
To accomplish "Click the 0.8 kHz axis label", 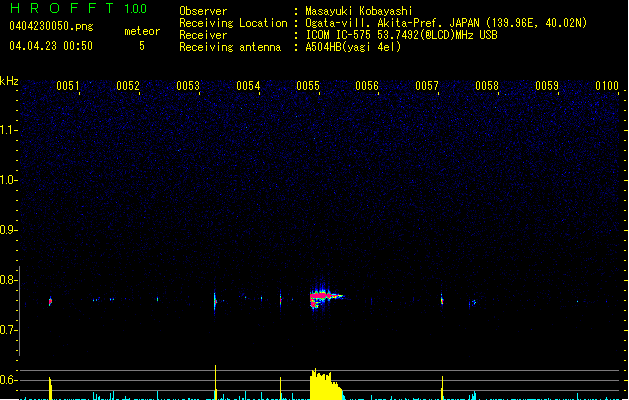I will tap(8, 280).
